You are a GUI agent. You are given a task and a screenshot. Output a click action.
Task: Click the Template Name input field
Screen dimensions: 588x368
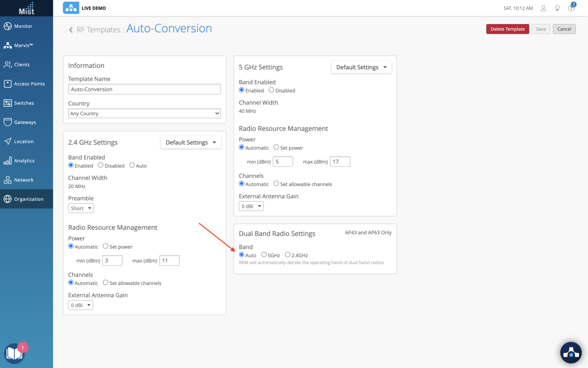click(x=144, y=89)
